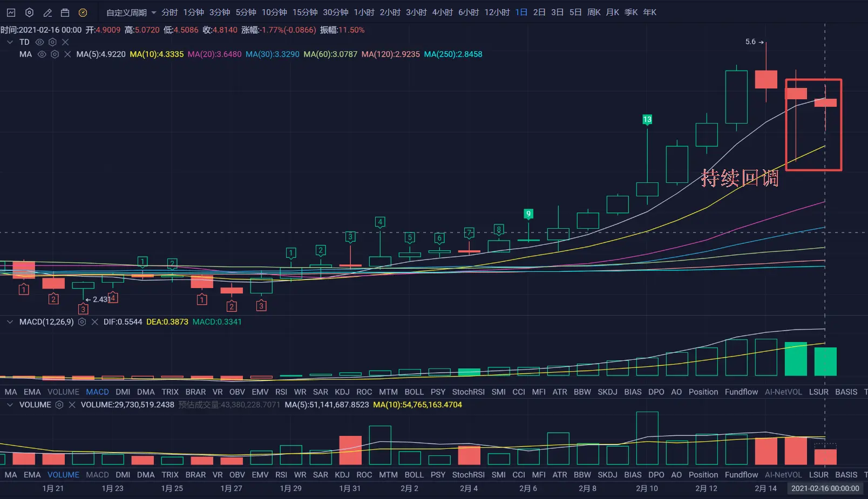Switch to 周K weekly candles

594,12
